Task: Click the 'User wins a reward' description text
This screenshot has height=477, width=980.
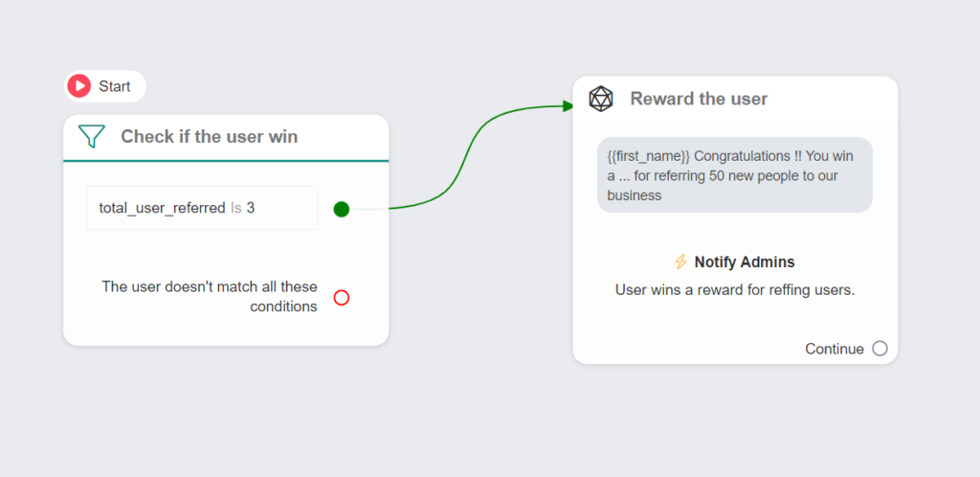Action: [x=734, y=289]
